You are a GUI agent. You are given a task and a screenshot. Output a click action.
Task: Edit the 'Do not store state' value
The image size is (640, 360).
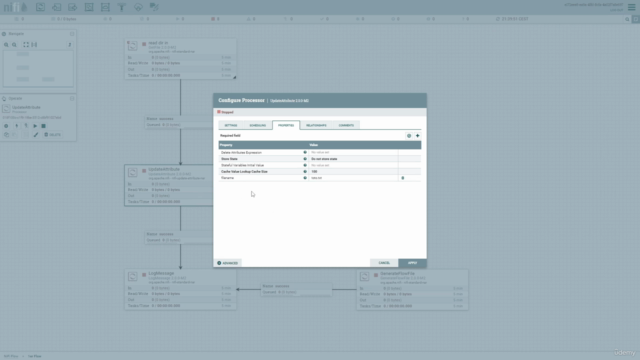coord(353,159)
